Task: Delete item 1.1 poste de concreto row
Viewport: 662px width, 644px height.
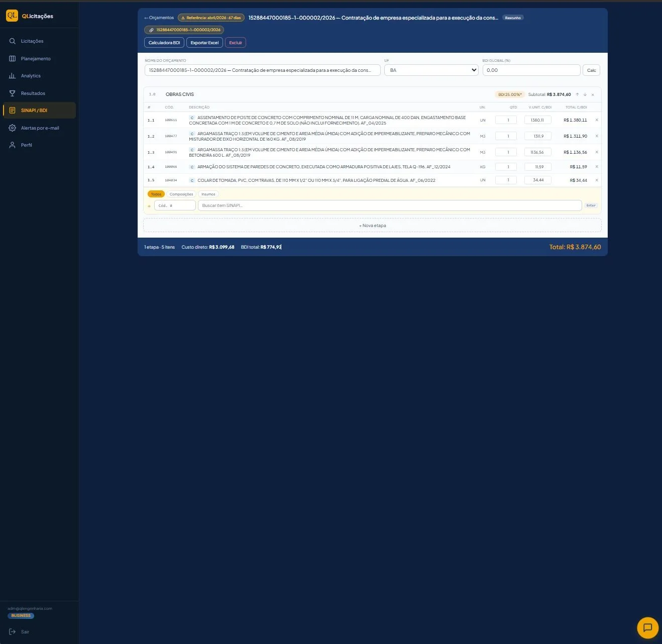Action: [x=597, y=120]
